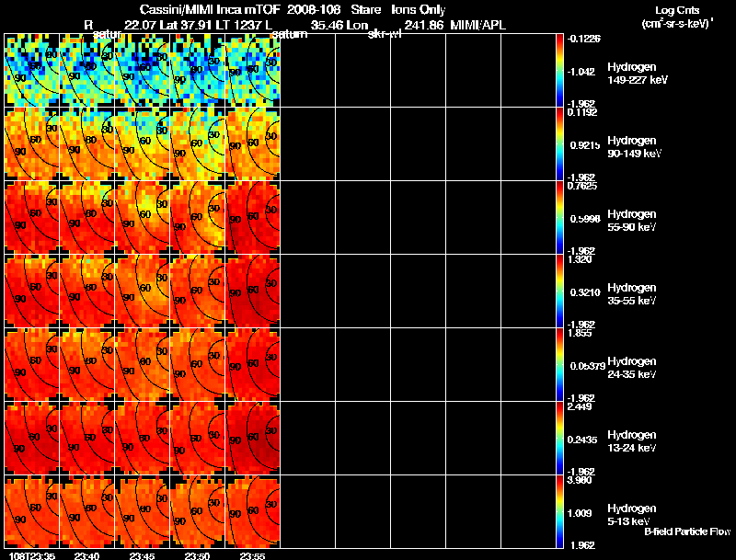The width and height of the screenshot is (736, 560).
Task: Select the 23:45 panel in Hydrogen 149-227 keV row
Action: click(x=143, y=70)
